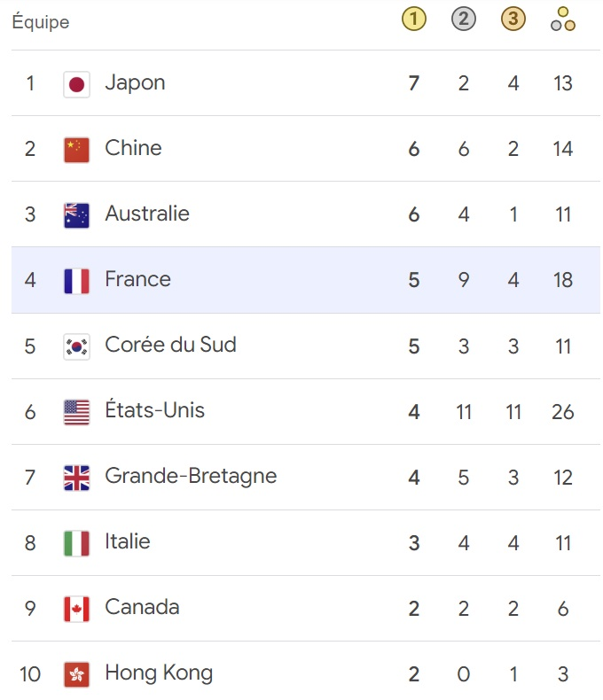
Task: Click the South Korea flag icon
Action: pos(77,346)
